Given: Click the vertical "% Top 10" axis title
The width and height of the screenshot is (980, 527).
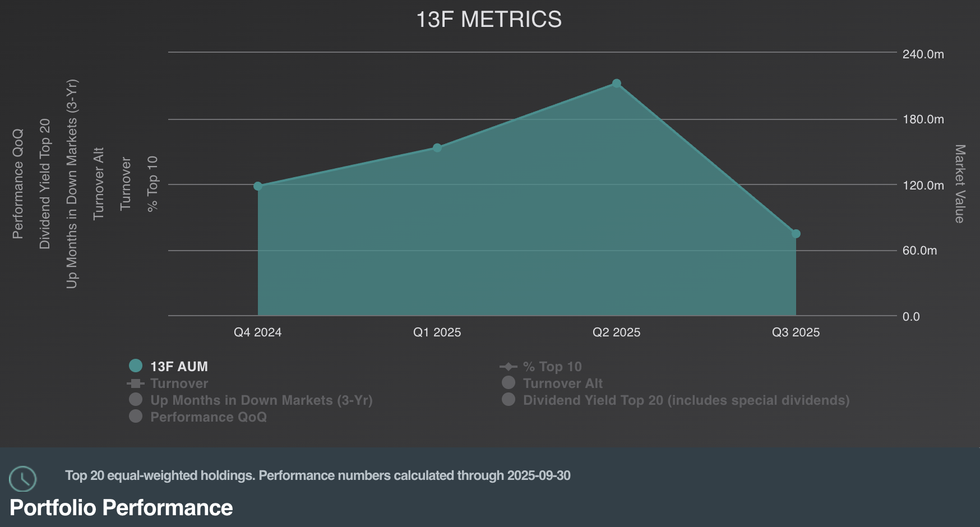Looking at the screenshot, I should tap(152, 184).
